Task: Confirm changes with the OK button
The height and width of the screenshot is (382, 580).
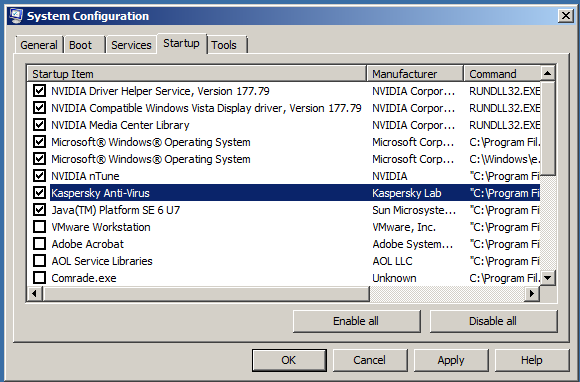Action: [289, 360]
